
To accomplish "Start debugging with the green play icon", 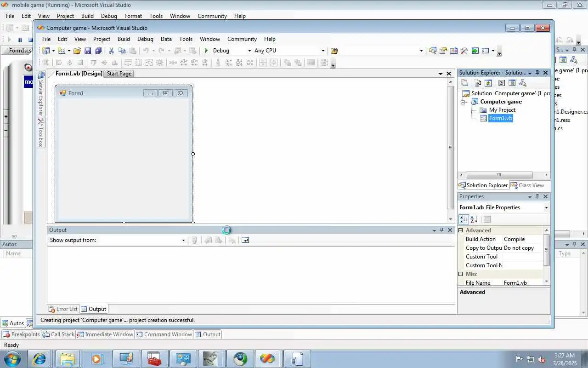I will pos(206,51).
